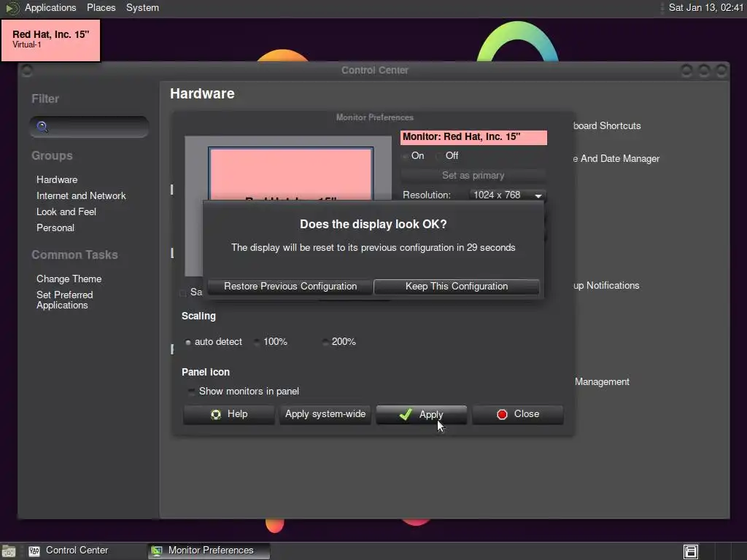Click the Up Notifications item in Control Center

point(606,286)
